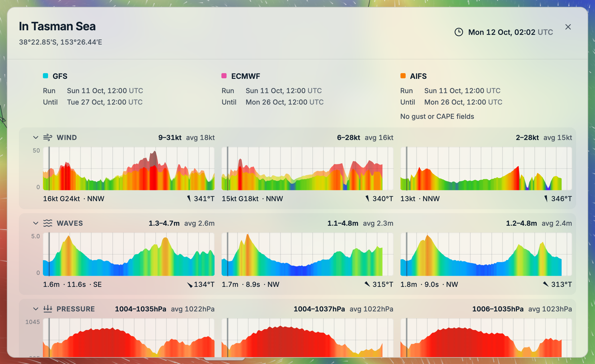Collapse the WAVES section chevron
The height and width of the screenshot is (364, 595).
tap(36, 223)
